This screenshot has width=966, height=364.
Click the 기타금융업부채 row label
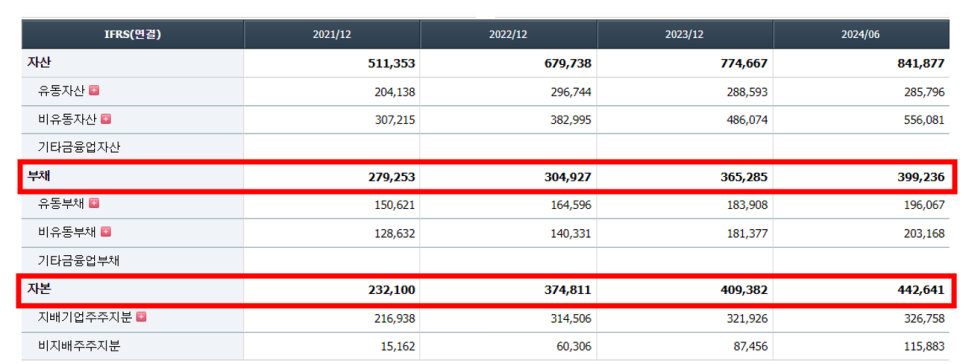point(79,261)
